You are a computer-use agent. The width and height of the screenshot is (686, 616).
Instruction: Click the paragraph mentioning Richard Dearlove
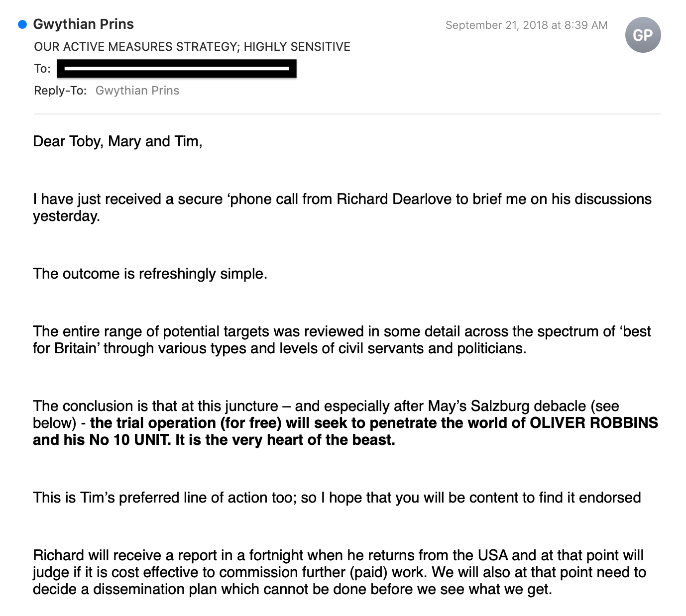[342, 207]
